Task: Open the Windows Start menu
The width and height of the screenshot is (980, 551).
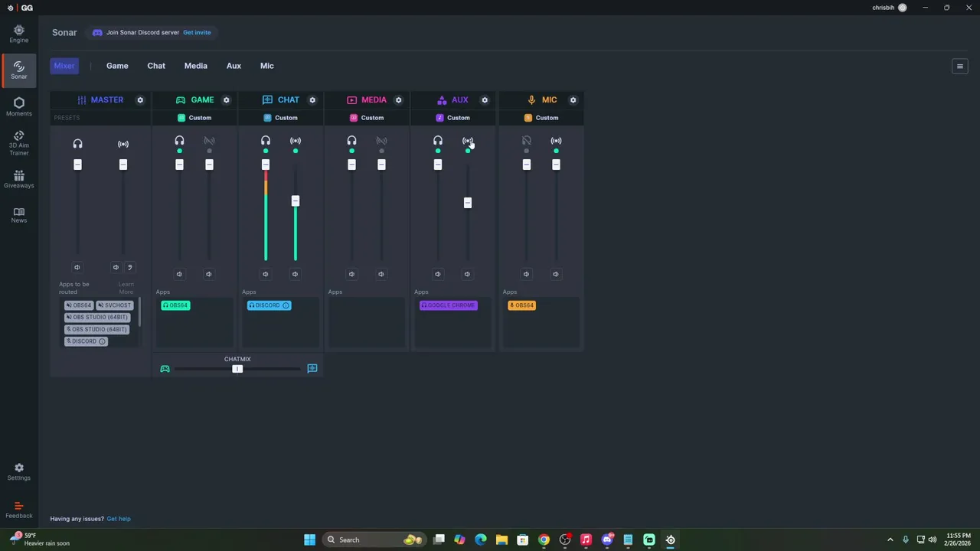Action: coord(310,540)
